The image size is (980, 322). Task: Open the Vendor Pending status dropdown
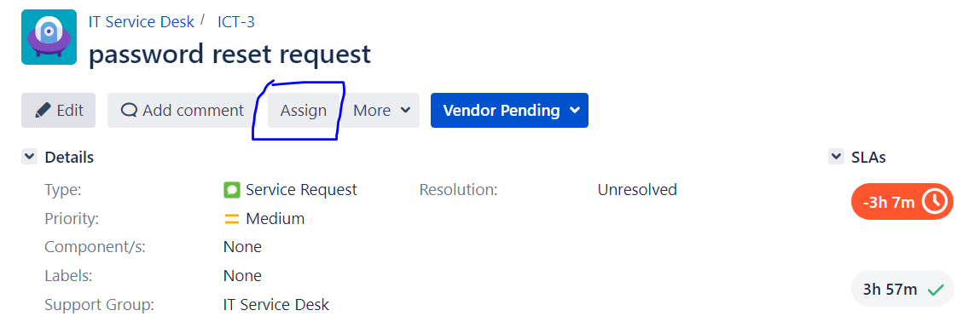pyautogui.click(x=509, y=111)
